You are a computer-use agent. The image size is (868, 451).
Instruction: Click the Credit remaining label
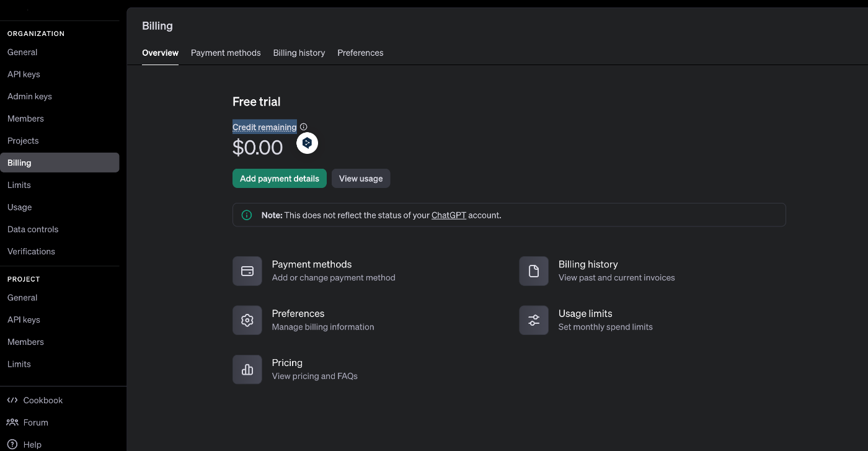click(x=264, y=127)
